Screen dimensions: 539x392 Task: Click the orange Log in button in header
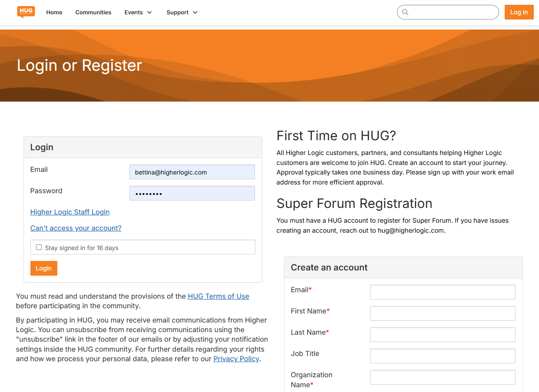tap(519, 12)
